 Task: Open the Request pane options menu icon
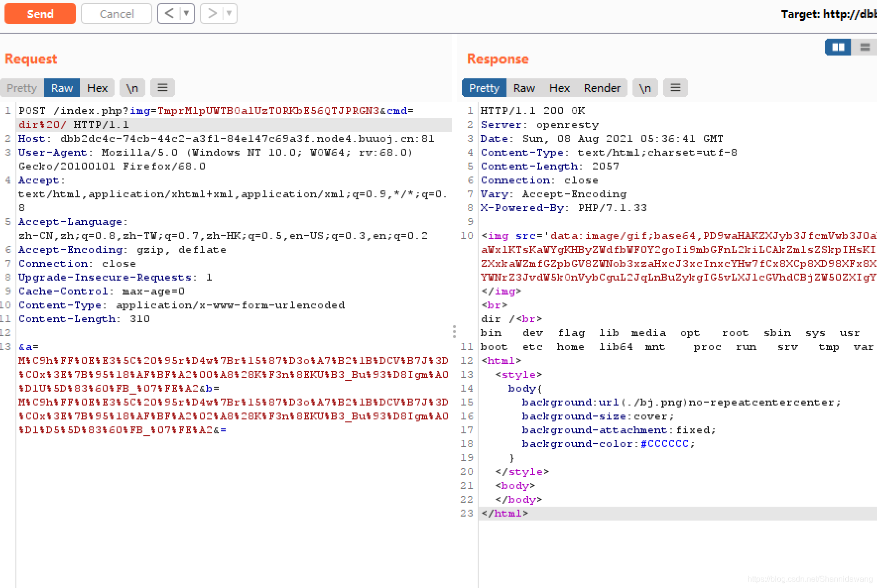(163, 88)
